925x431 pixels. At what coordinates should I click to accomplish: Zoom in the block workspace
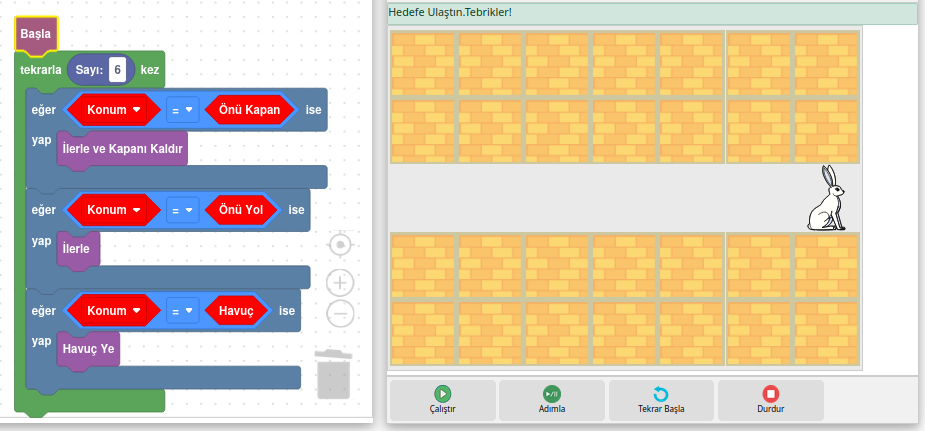[x=341, y=283]
